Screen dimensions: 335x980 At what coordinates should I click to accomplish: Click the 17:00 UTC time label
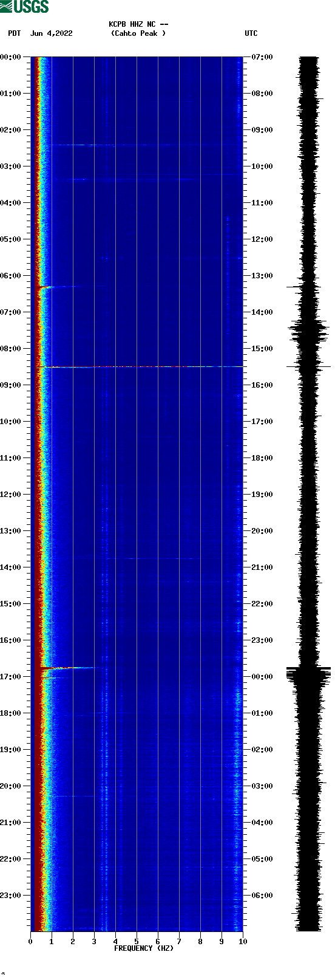tap(262, 422)
